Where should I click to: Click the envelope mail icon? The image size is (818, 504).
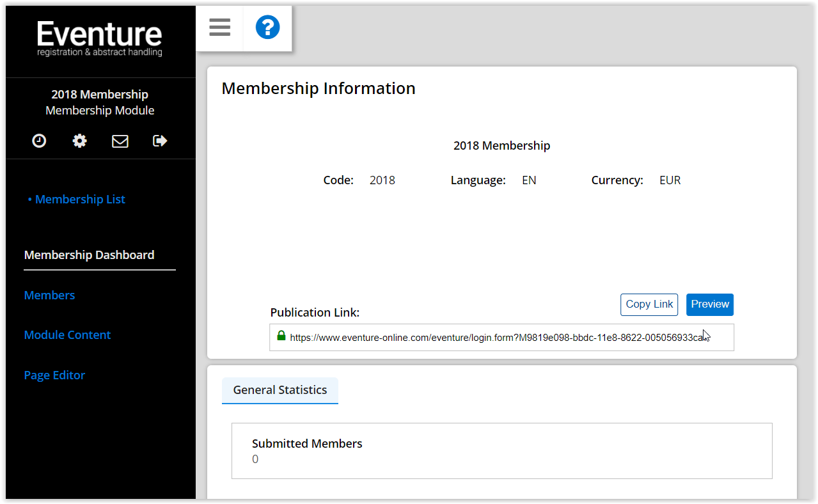point(120,141)
